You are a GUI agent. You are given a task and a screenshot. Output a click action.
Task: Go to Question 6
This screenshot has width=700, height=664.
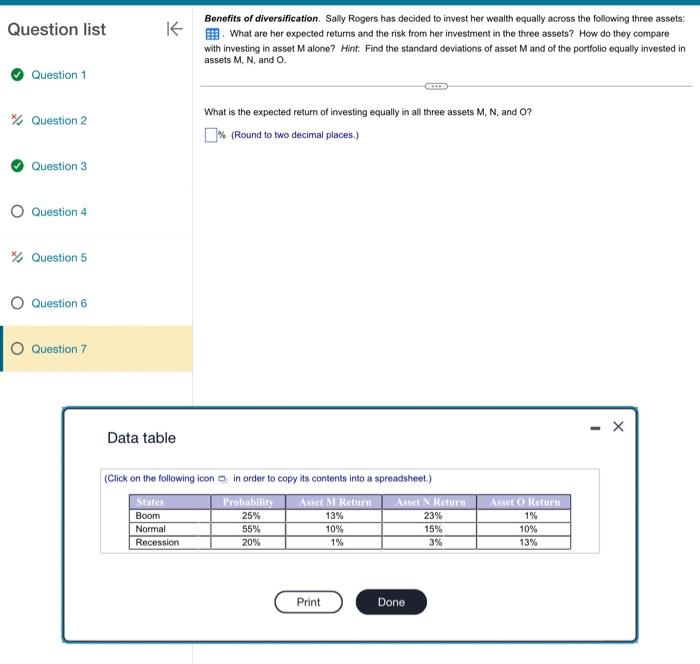tap(59, 303)
